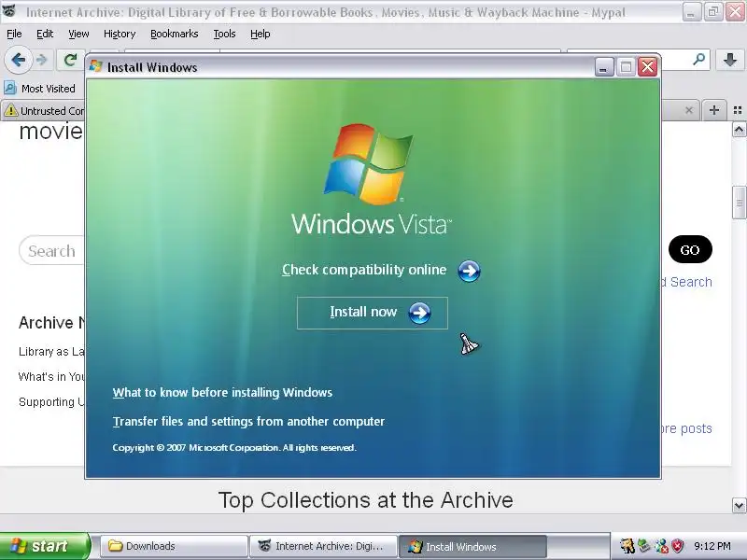Click the browser vertical scrollbar thumb

(x=739, y=203)
